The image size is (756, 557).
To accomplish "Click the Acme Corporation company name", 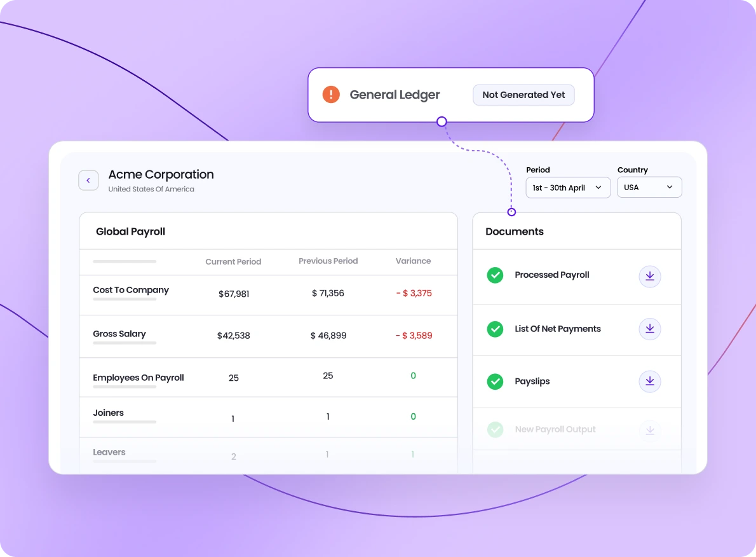I will (x=160, y=174).
